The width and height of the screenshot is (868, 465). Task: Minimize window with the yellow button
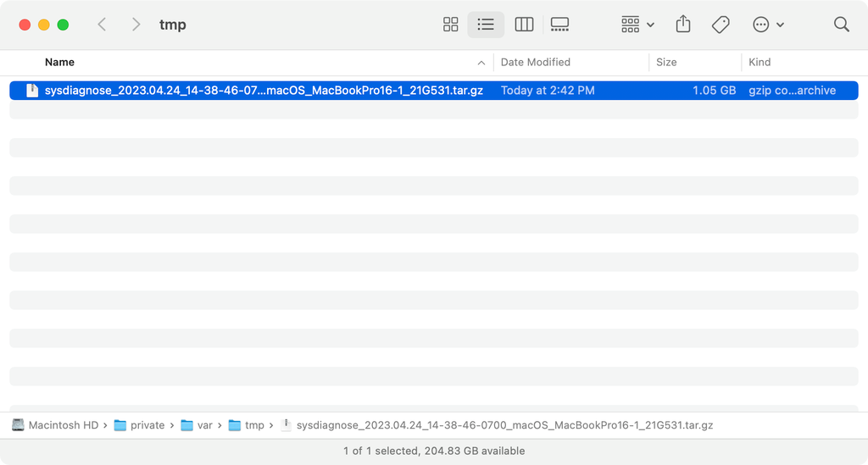44,25
